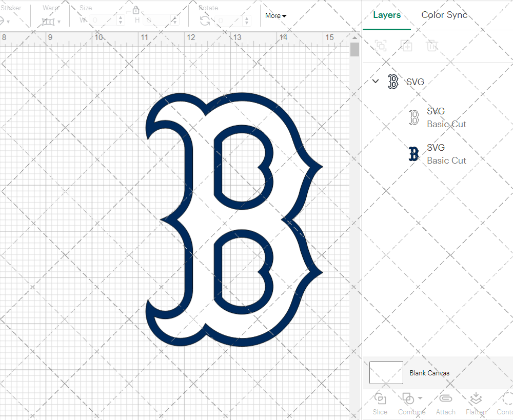The image size is (513, 420).
Task: Collapse the SVG group chevron
Action: point(376,81)
